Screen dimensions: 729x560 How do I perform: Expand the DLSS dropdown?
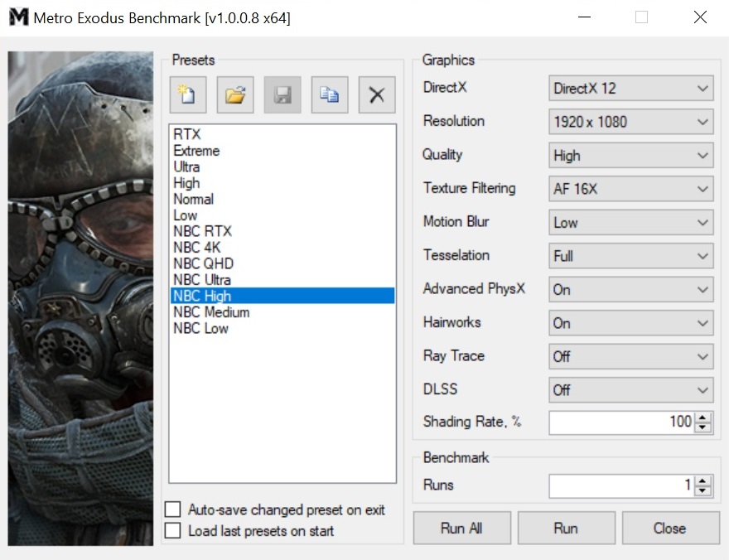pyautogui.click(x=631, y=390)
